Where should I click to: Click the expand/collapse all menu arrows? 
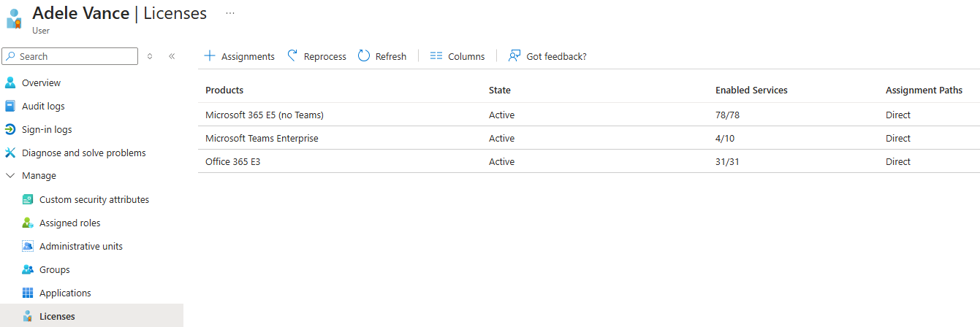pyautogui.click(x=150, y=56)
